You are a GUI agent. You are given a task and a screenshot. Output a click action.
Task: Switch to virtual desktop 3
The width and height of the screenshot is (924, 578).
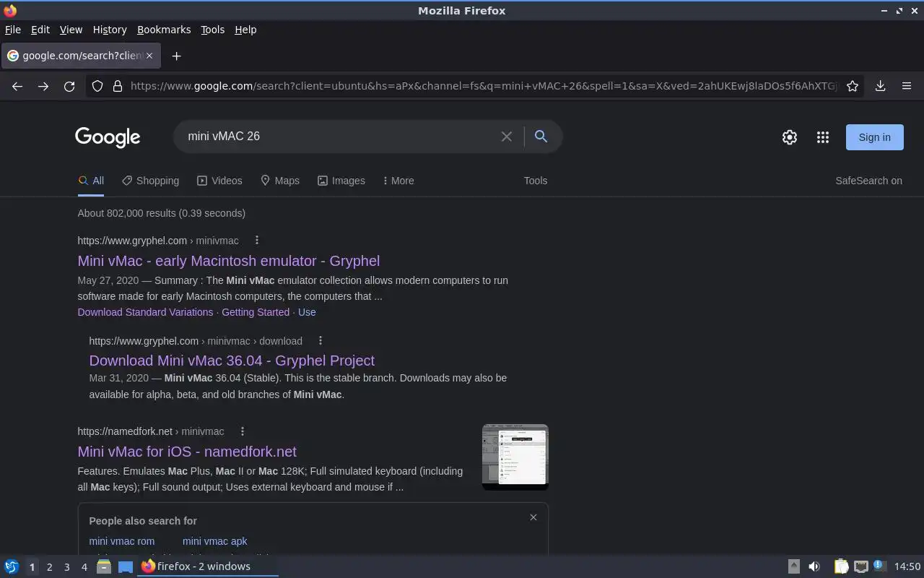(66, 567)
